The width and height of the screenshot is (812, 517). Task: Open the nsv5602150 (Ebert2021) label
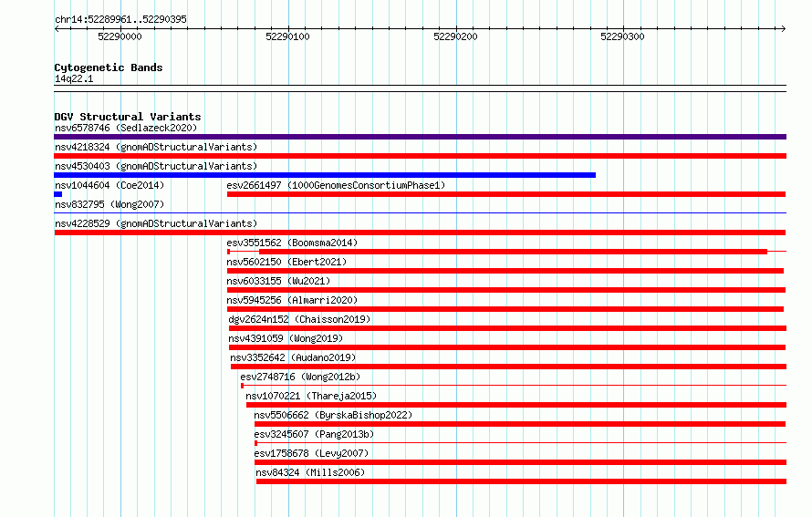coord(286,262)
